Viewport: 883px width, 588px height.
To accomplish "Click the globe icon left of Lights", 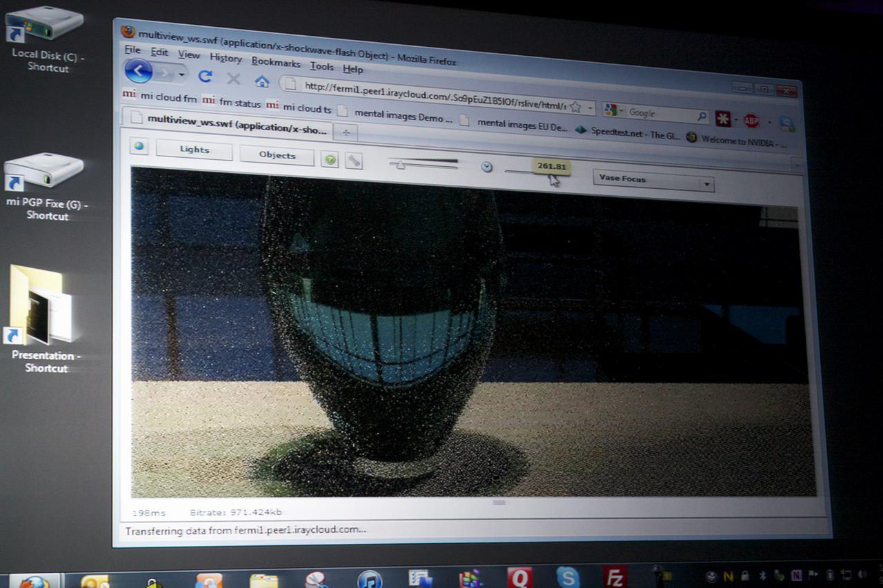I will 139,146.
